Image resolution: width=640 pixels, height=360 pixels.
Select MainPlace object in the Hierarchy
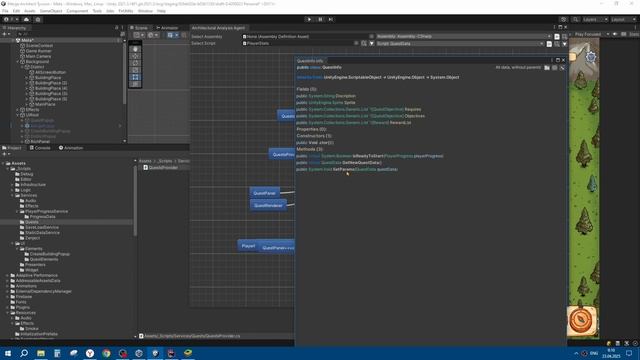[x=45, y=104]
